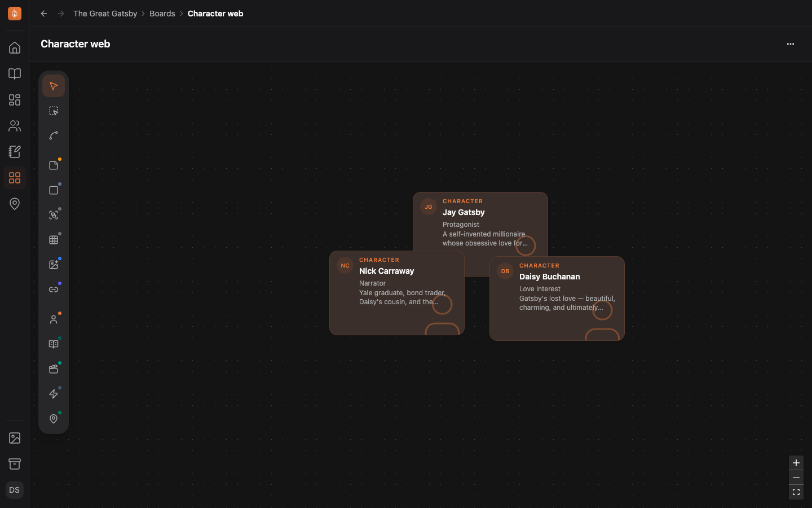This screenshot has width=812, height=508.
Task: Click the 'Love Interest' role text
Action: pos(540,289)
